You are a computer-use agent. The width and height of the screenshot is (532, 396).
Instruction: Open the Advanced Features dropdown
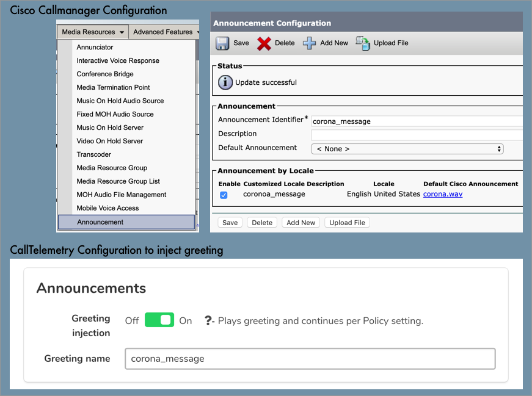click(164, 31)
